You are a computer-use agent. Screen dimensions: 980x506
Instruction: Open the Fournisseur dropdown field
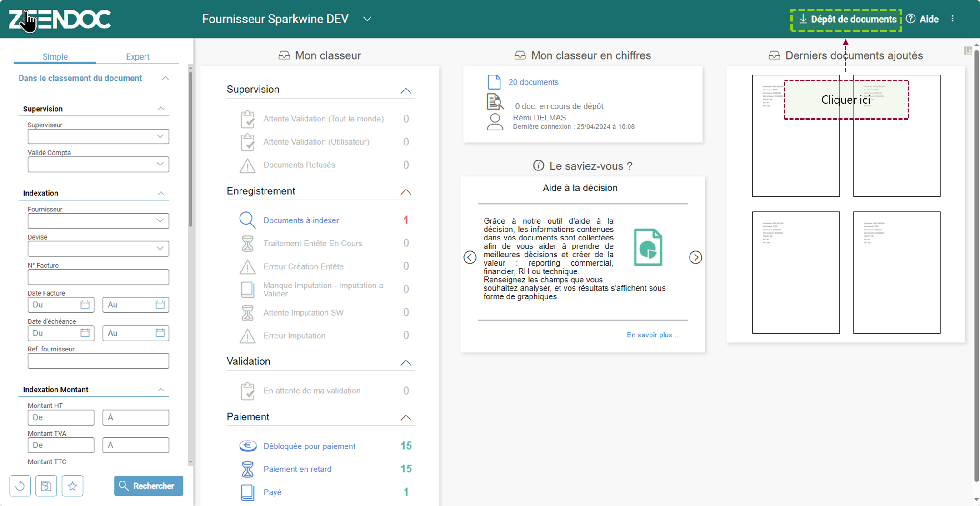(x=98, y=221)
